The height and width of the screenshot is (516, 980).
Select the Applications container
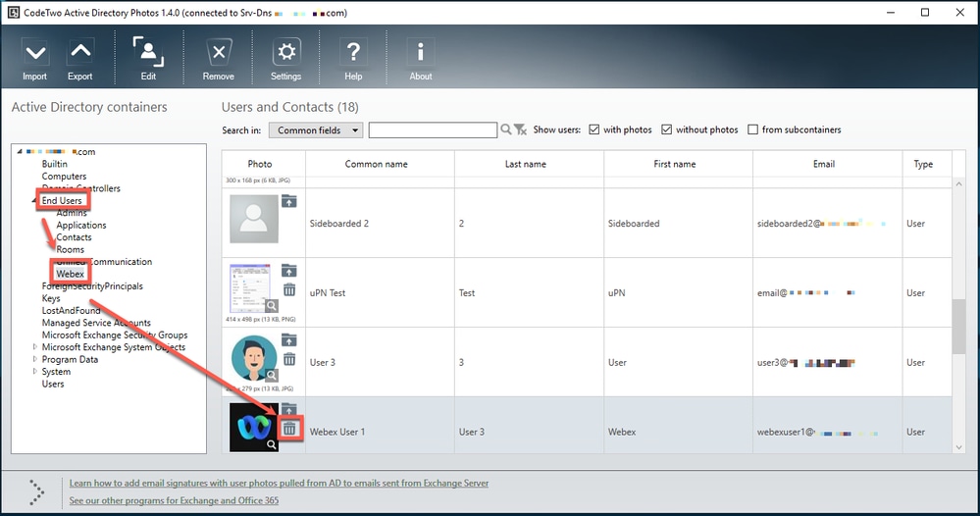[x=81, y=225]
